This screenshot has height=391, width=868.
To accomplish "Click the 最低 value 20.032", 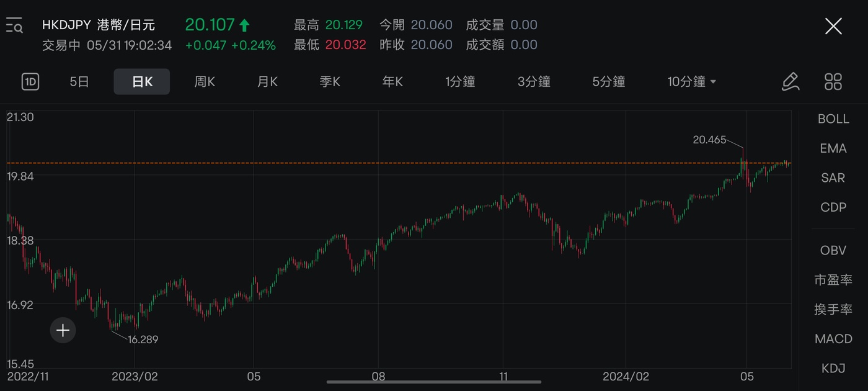I will click(x=345, y=45).
